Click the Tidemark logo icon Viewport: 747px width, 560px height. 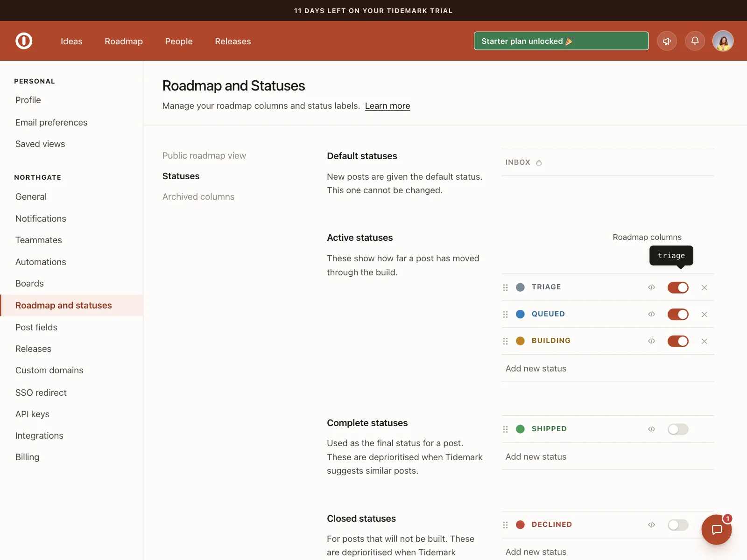pyautogui.click(x=24, y=41)
